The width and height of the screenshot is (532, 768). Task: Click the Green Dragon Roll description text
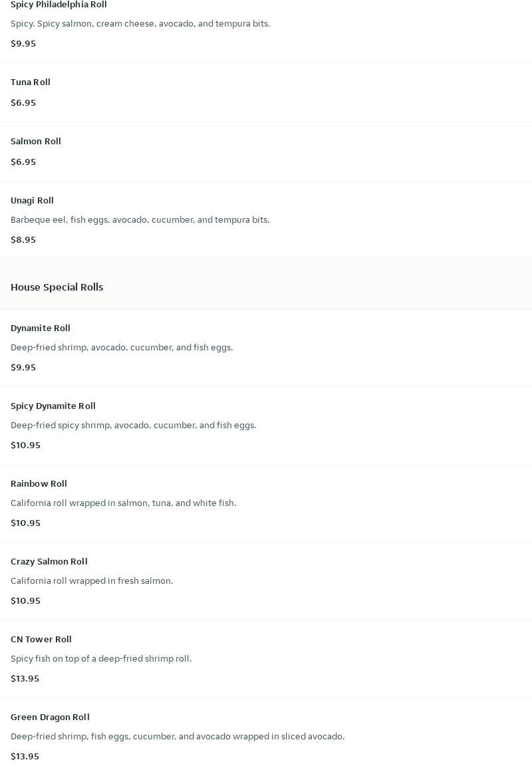tap(178, 737)
